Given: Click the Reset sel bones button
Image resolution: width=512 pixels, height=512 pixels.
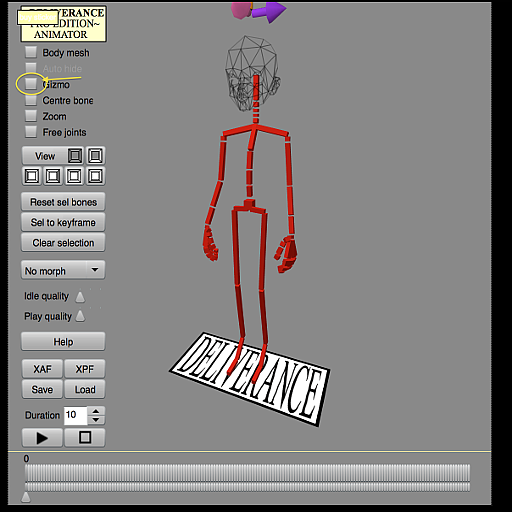Looking at the screenshot, I should 63,202.
